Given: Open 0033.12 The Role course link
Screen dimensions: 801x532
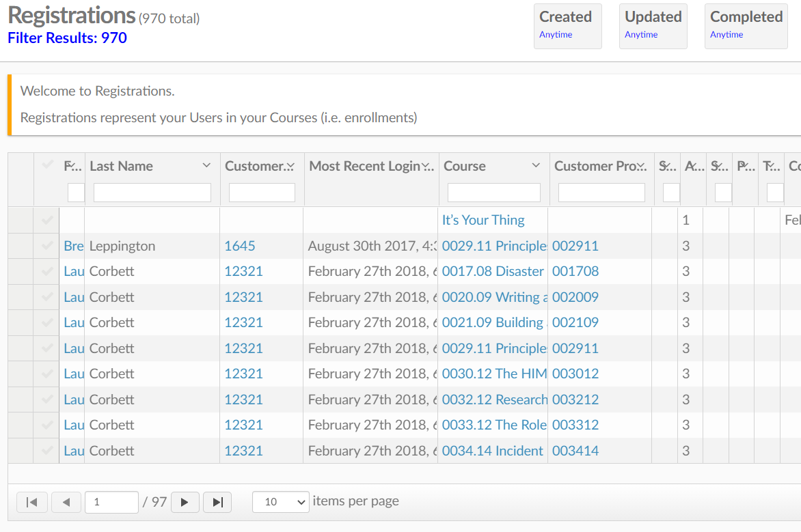Looking at the screenshot, I should 494,425.
